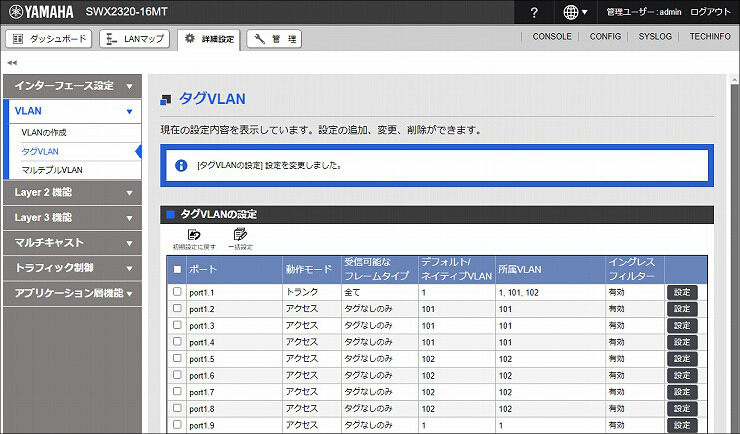Check the port1.7 row checkbox
The image size is (740, 434).
(177, 391)
